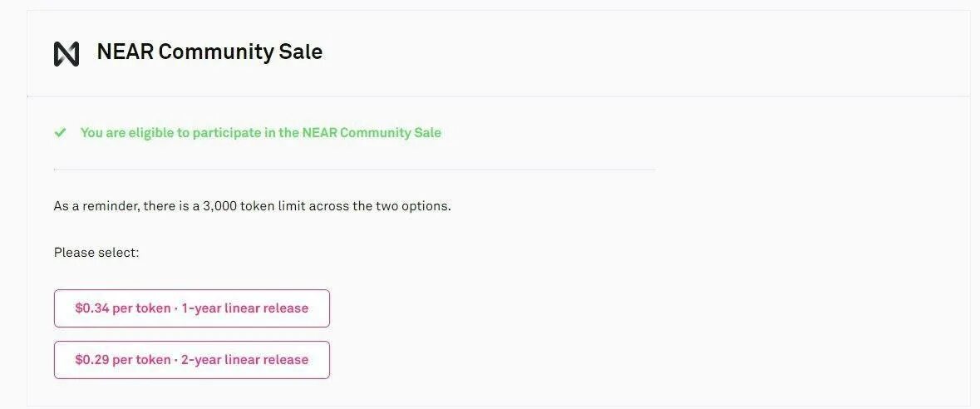
Task: Click the green eligibility checkmark icon
Action: pyautogui.click(x=60, y=133)
